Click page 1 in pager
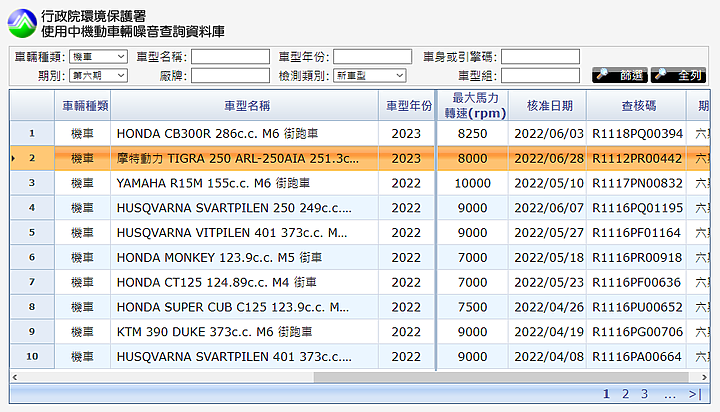The width and height of the screenshot is (720, 412). (606, 394)
